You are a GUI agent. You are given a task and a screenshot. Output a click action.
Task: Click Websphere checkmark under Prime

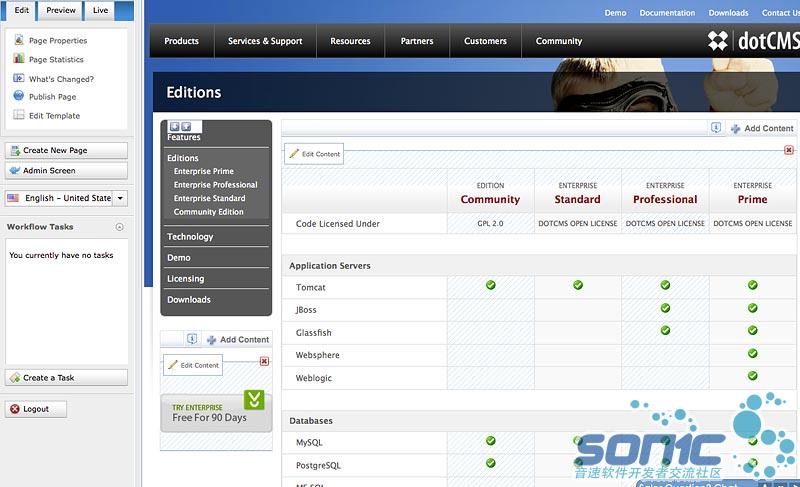coord(753,353)
